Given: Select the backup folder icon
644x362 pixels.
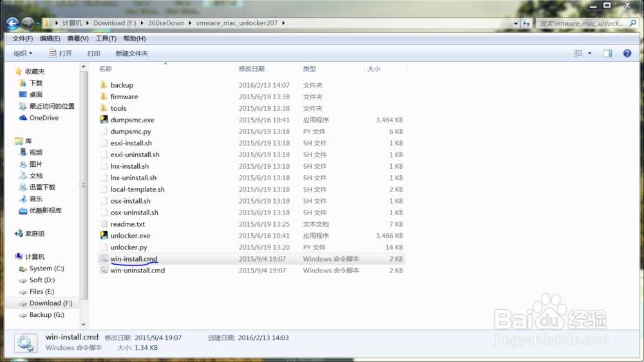Looking at the screenshot, I should 104,85.
